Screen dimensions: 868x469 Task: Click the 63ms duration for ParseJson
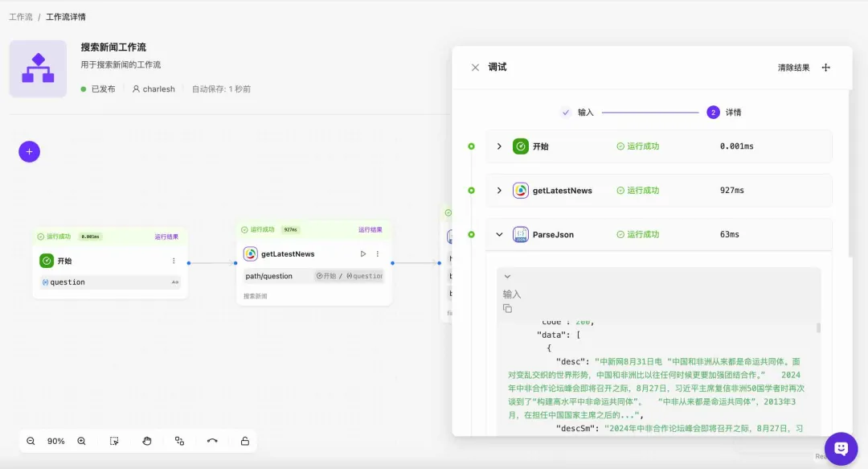[x=730, y=235]
